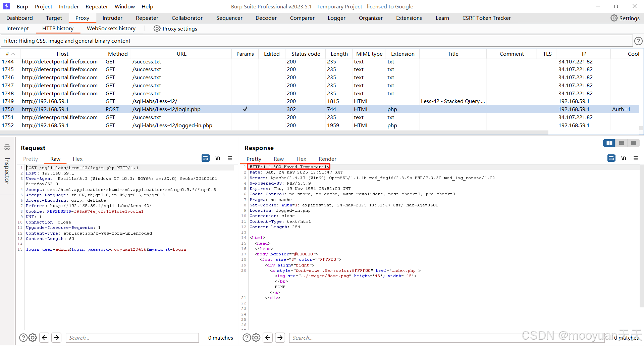Click the history table horizontal scrollbar
644x346 pixels.
tap(274, 133)
